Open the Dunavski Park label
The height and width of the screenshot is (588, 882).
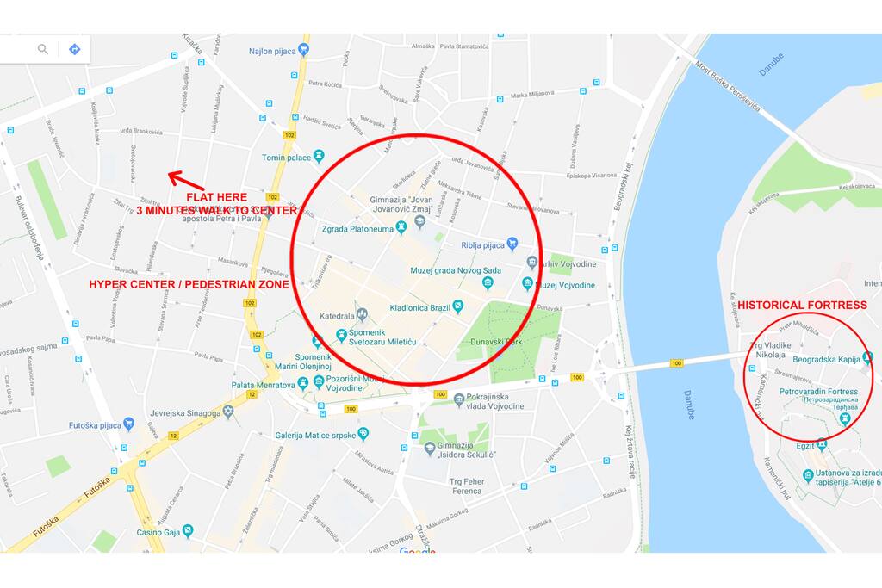click(x=496, y=341)
